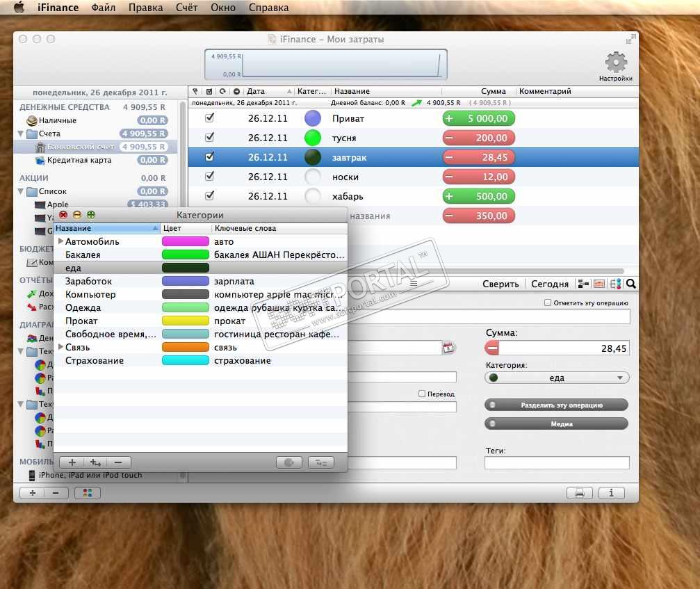Expand the Связь category
Viewport: 700px width, 589px height.
click(60, 347)
